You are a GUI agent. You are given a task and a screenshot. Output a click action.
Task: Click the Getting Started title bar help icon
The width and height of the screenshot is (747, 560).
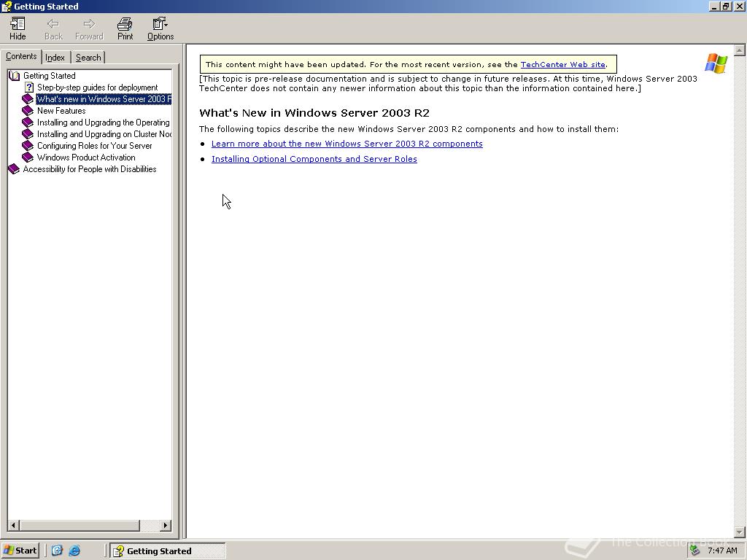coord(6,6)
